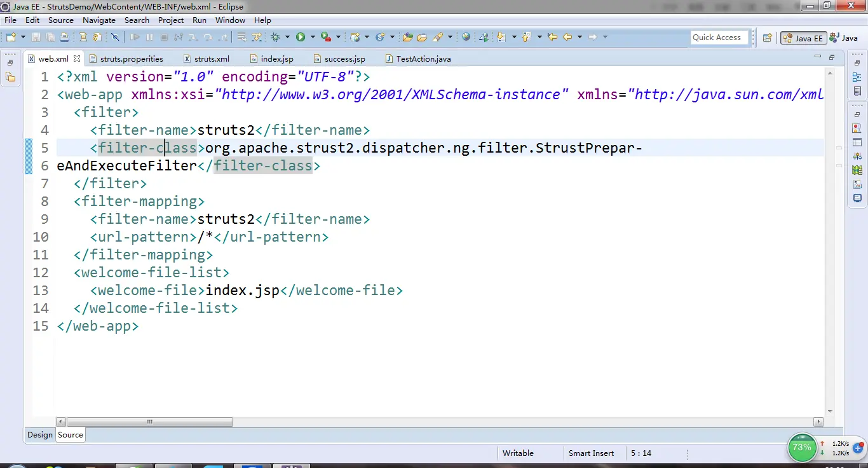
Task: Go to Next Annotation
Action: pos(501,37)
